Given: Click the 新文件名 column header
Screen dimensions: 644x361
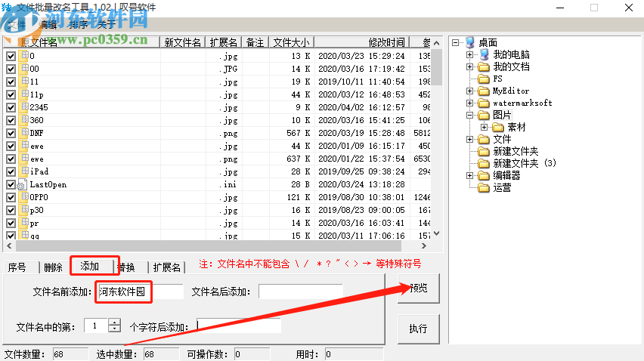Looking at the screenshot, I should [x=183, y=42].
